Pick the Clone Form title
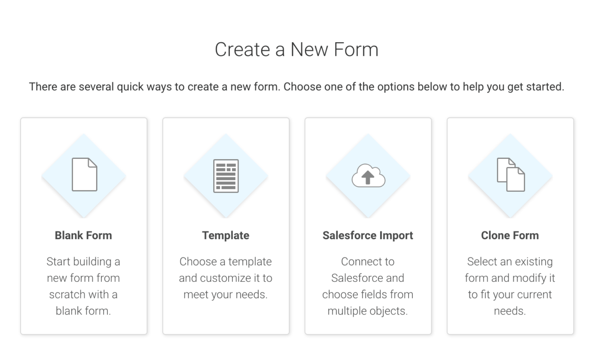Image resolution: width=595 pixels, height=364 pixels. [510, 235]
